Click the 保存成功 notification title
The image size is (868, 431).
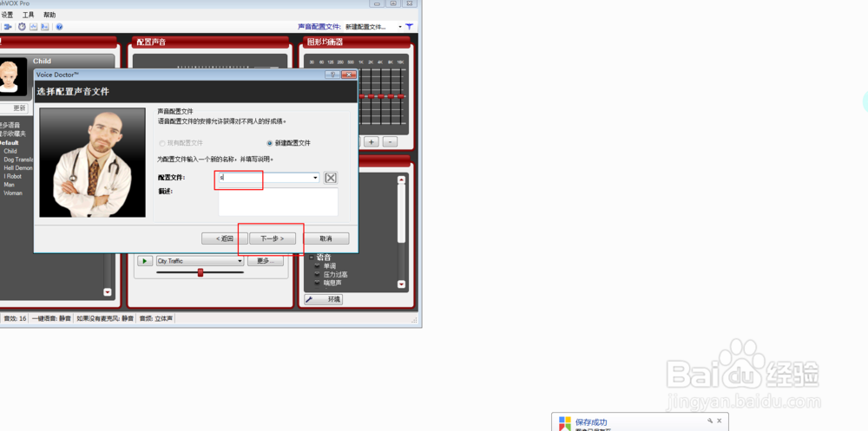tap(590, 422)
